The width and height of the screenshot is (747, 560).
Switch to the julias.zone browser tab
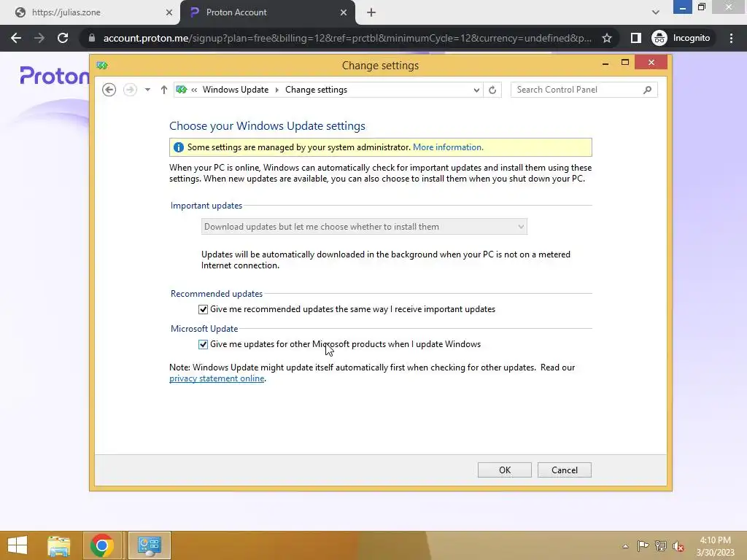point(90,12)
